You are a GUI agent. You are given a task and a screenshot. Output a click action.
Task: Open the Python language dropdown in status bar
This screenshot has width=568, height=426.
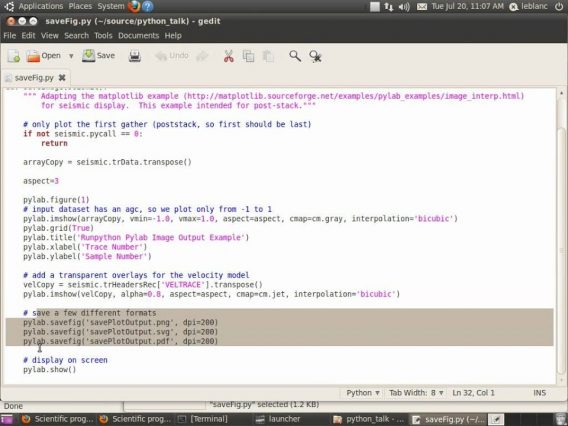point(363,393)
